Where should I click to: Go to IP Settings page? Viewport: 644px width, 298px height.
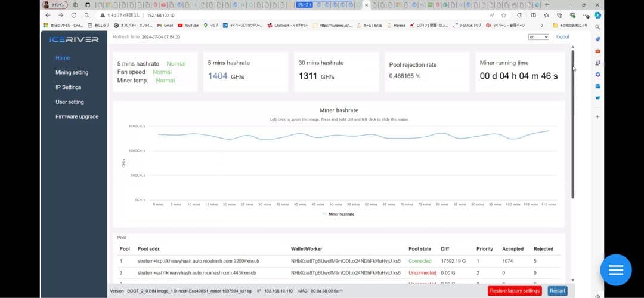coord(68,87)
